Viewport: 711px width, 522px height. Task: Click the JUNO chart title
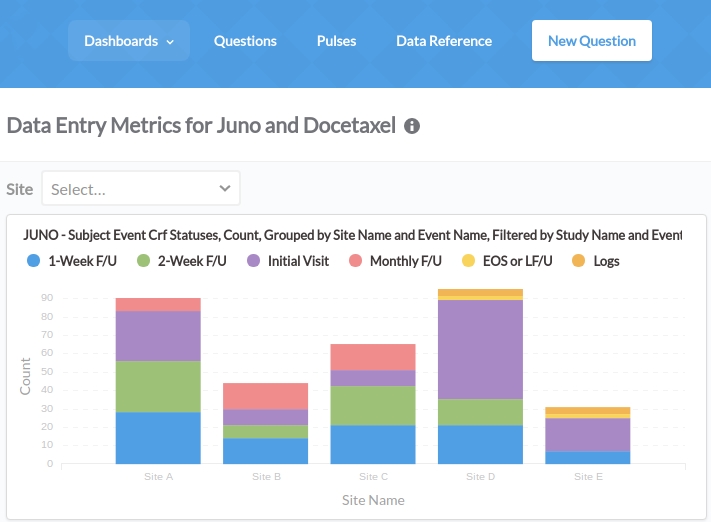pos(352,235)
